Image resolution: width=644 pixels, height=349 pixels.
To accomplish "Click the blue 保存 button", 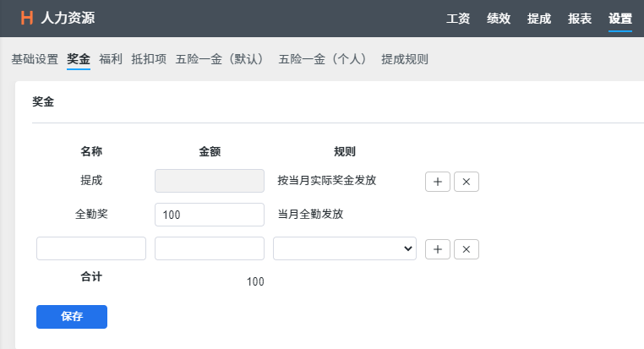I will coord(72,316).
